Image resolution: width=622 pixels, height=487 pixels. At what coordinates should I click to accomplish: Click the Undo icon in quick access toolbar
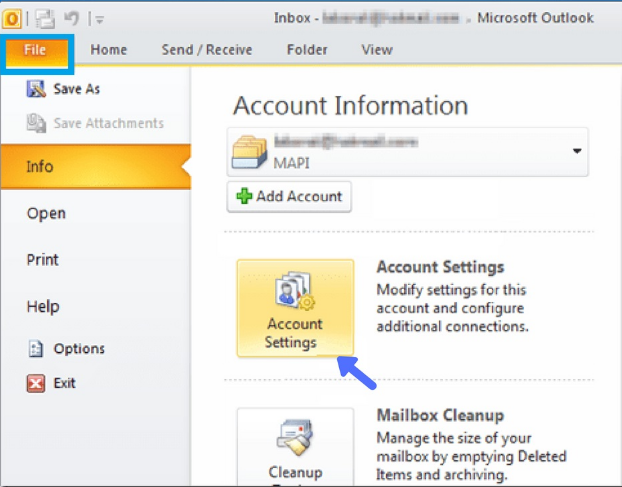(x=72, y=18)
